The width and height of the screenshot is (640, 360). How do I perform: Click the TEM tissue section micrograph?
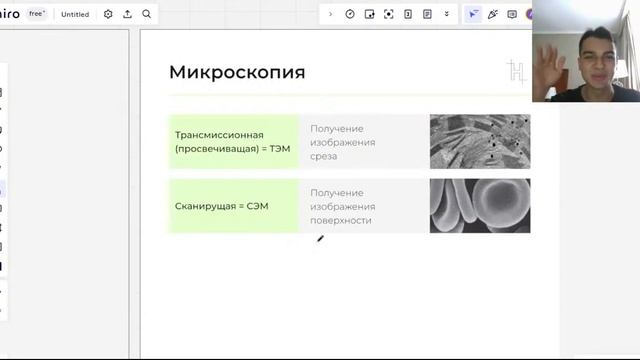[x=480, y=142]
